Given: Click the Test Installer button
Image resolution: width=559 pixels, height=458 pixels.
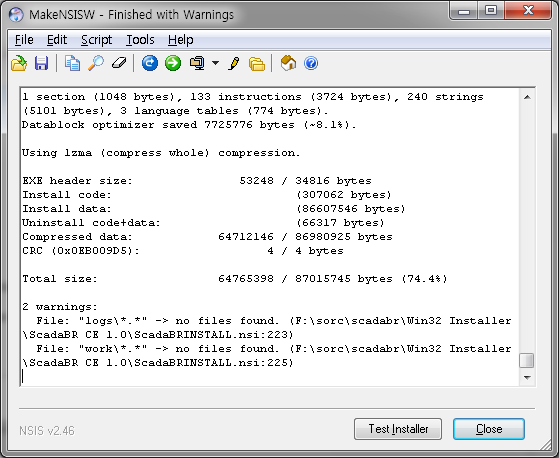Looking at the screenshot, I should (x=398, y=429).
